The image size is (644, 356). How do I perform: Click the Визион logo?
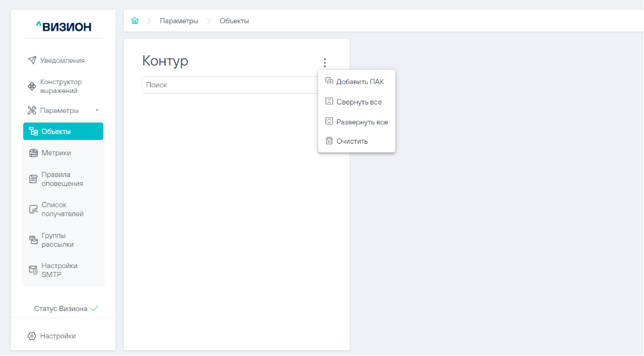click(64, 26)
